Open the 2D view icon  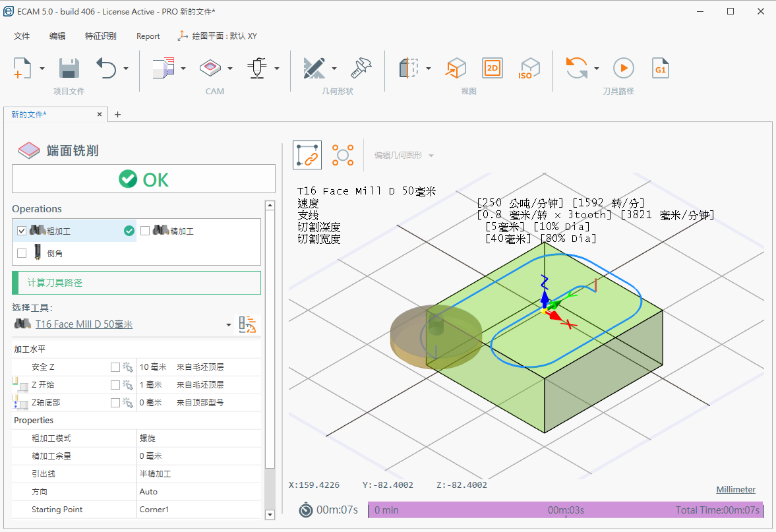[x=492, y=68]
